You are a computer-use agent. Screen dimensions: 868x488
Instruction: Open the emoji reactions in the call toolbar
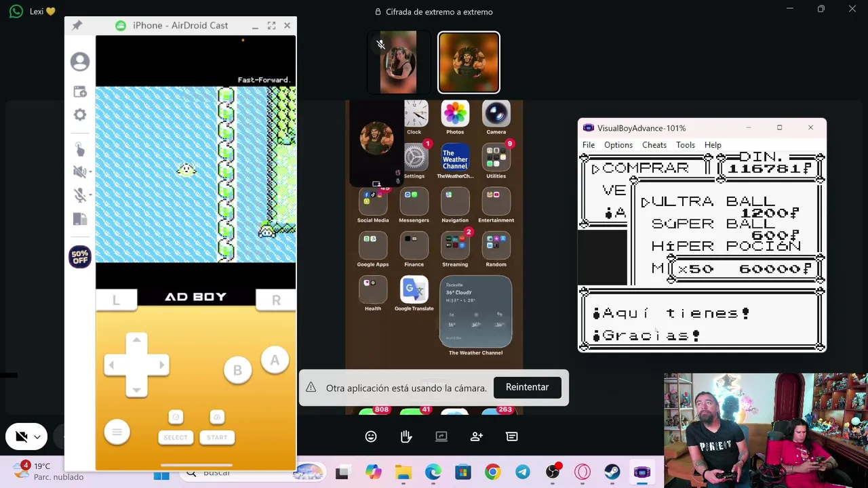(371, 436)
